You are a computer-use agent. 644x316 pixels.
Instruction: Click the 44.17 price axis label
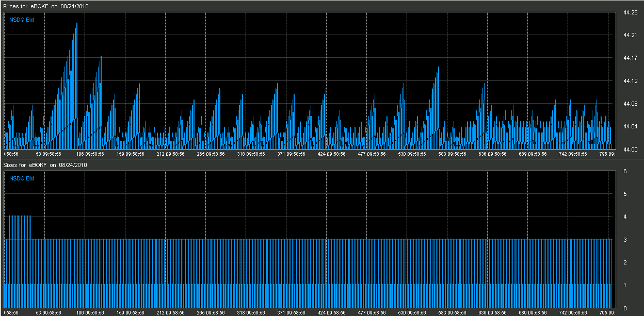[x=630, y=58]
